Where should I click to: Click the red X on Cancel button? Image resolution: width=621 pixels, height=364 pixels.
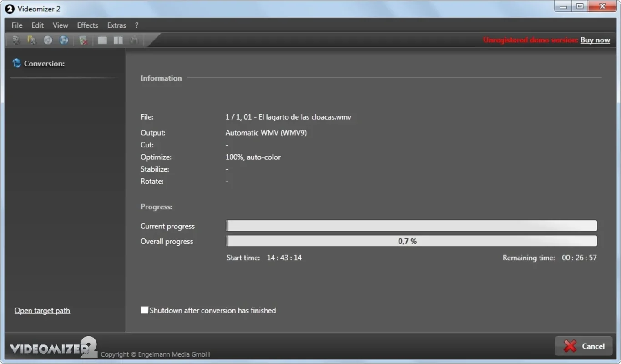[x=570, y=346]
